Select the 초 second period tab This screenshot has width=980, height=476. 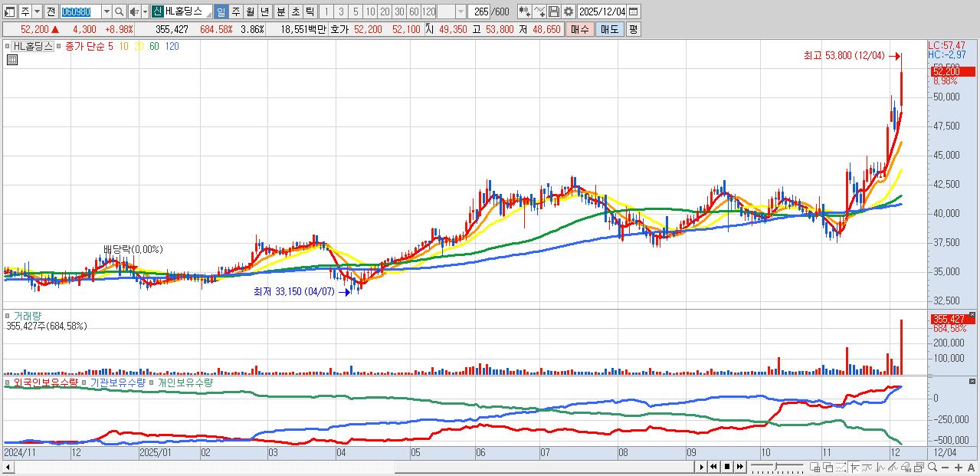pyautogui.click(x=294, y=11)
